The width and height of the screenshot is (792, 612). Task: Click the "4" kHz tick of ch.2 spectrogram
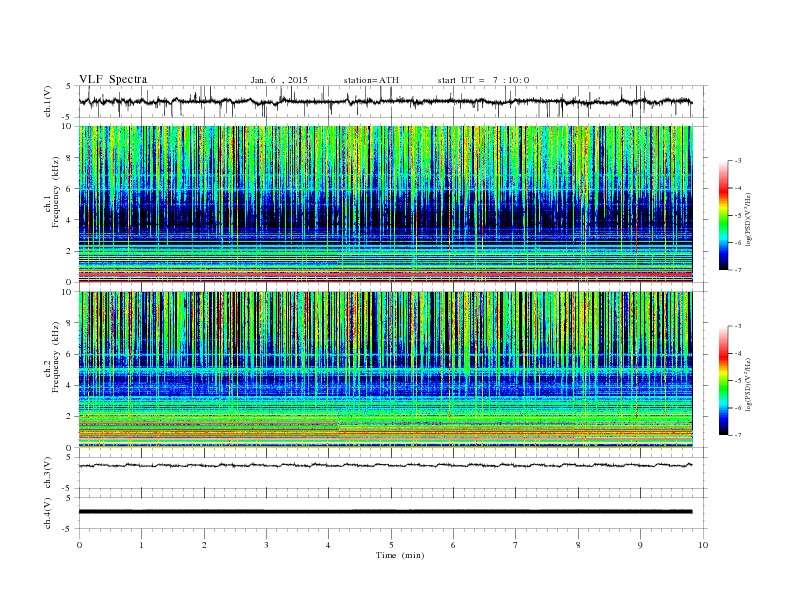(x=70, y=385)
